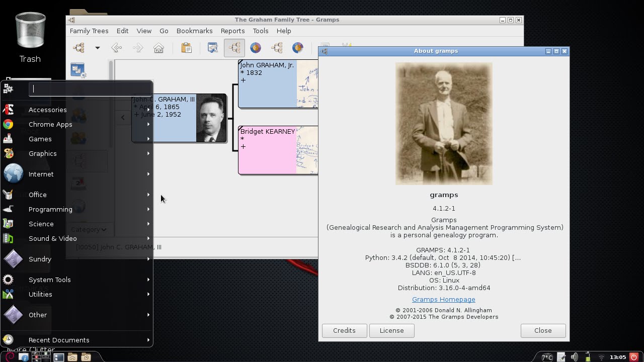This screenshot has height=362, width=644.
Task: Open the Edit menu in Gramps
Action: pos(122,31)
